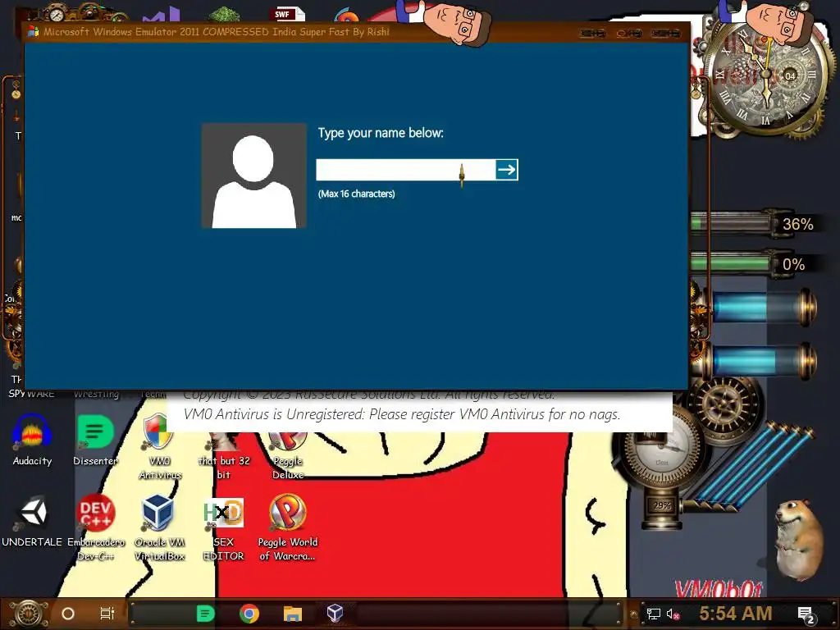
Task: Open Peggle Deluxe desktop icon
Action: point(288,454)
